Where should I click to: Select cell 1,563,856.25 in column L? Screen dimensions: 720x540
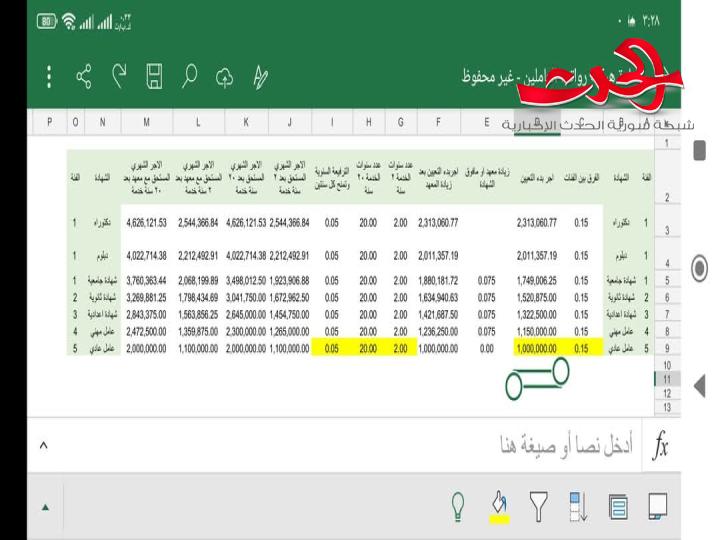198,315
